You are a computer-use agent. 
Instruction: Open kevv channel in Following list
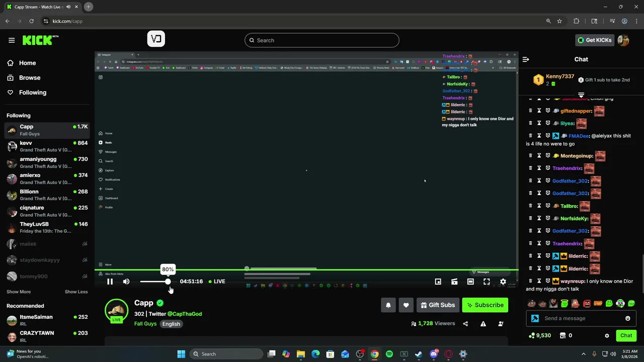point(47,146)
